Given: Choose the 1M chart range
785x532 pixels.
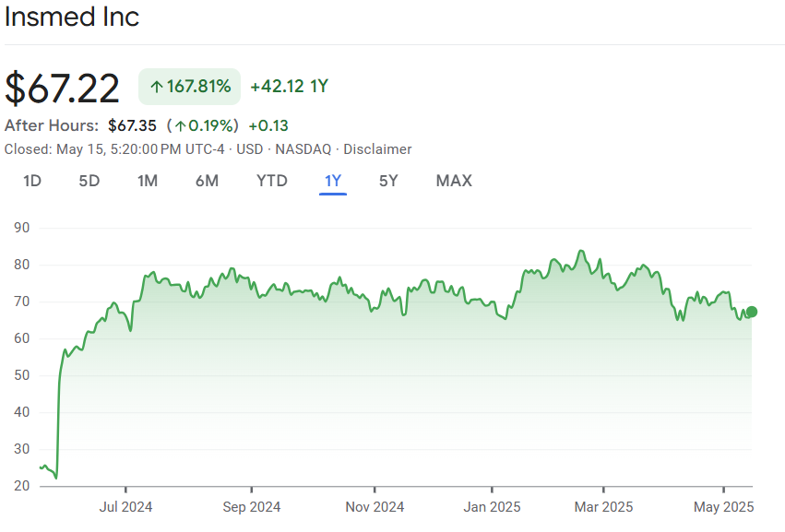Looking at the screenshot, I should tap(148, 181).
